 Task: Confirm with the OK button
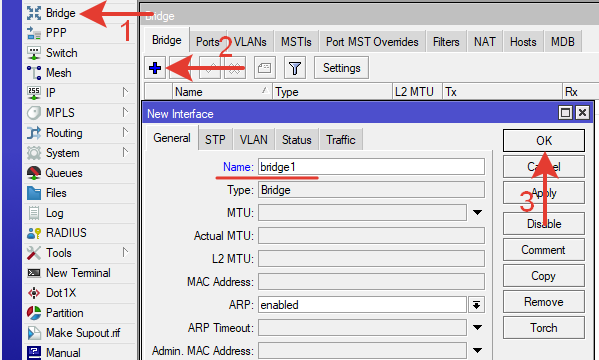click(544, 141)
